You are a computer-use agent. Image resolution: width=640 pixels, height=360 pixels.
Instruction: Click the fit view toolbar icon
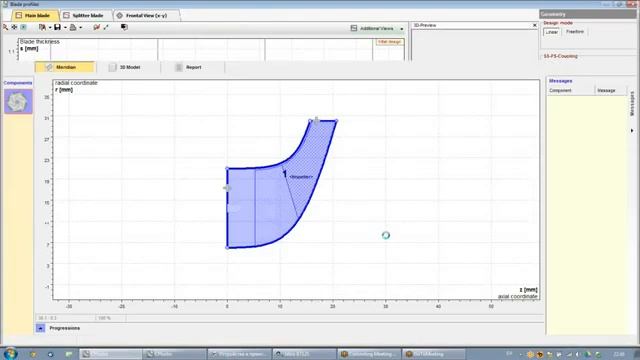pyautogui.click(x=14, y=27)
